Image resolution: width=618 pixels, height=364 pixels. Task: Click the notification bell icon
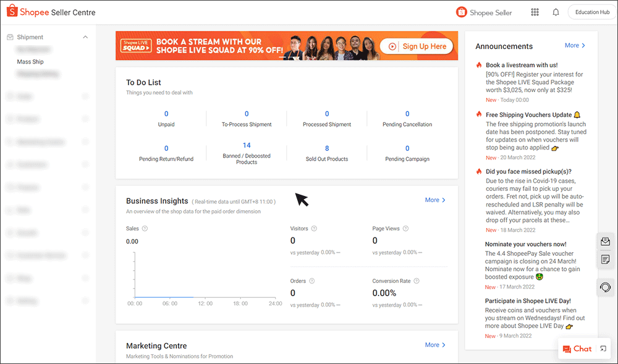[556, 12]
